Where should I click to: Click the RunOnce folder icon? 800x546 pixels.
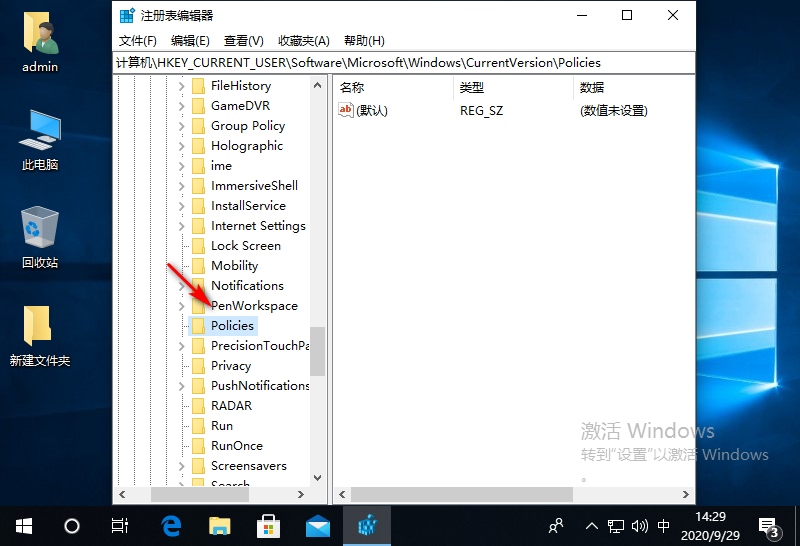[x=198, y=446]
